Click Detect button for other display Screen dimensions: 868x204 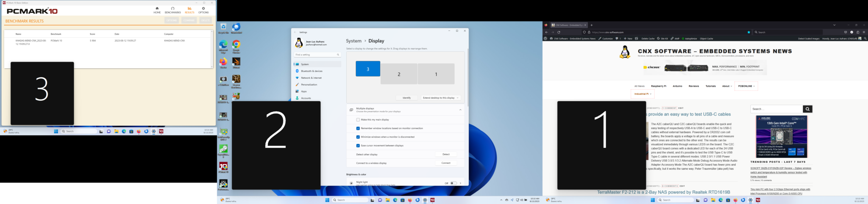446,154
